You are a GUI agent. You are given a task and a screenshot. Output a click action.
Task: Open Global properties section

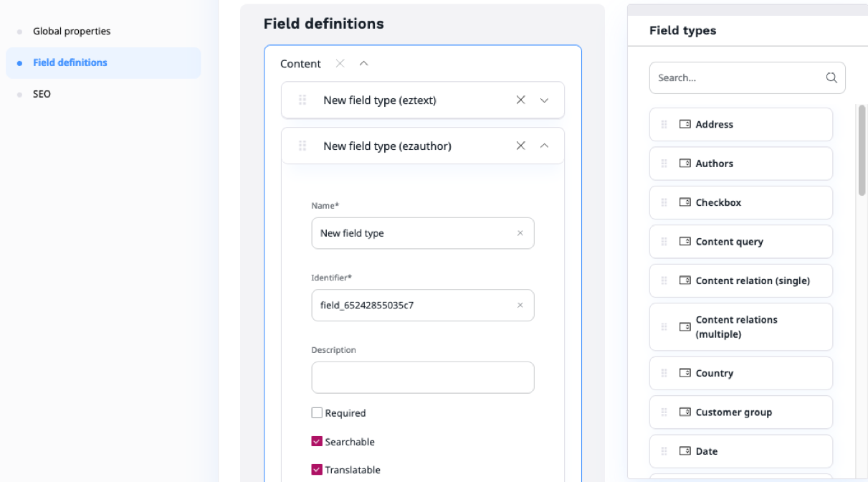72,32
